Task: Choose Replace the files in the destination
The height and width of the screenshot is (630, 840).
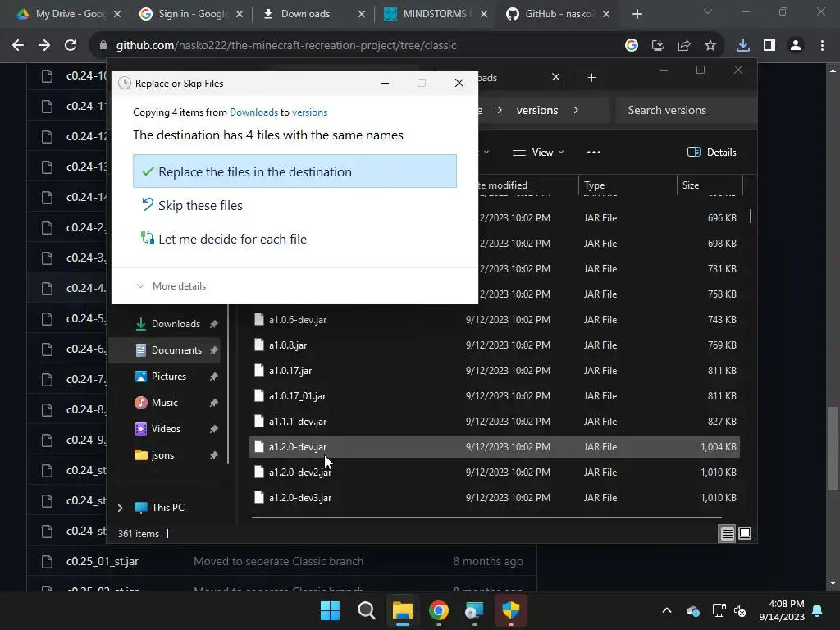Action: (x=294, y=171)
